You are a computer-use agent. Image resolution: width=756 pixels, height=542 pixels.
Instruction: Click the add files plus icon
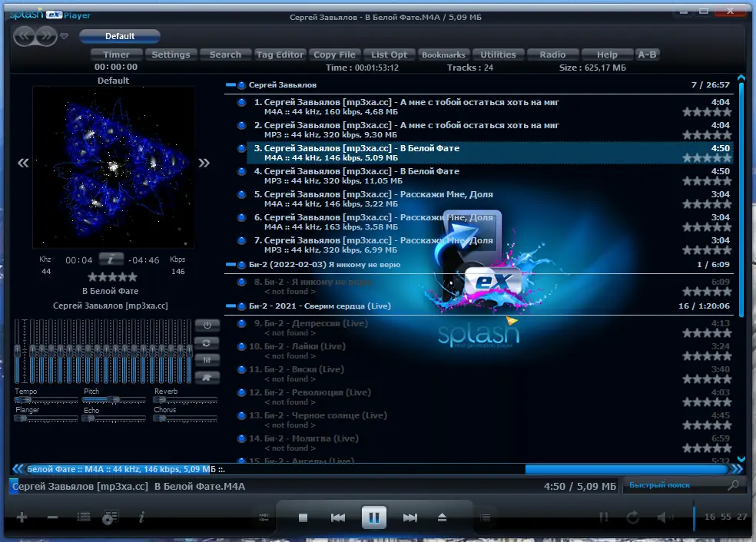pos(22,517)
